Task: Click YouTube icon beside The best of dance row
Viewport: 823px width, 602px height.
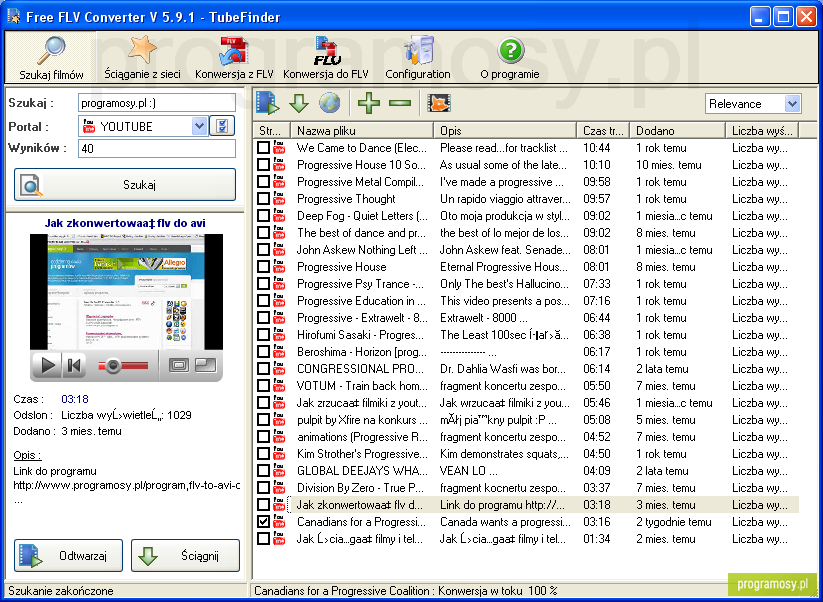Action: [279, 233]
